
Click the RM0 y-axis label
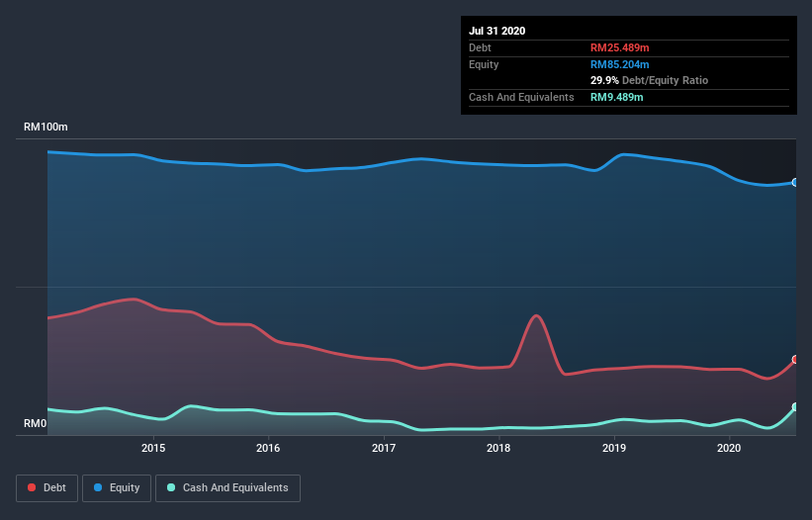(x=36, y=423)
